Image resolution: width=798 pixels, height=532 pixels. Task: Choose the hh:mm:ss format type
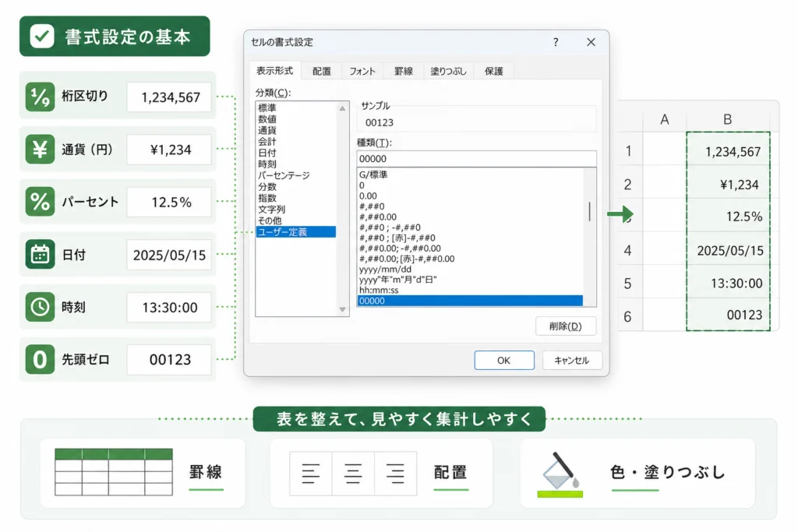click(x=470, y=290)
